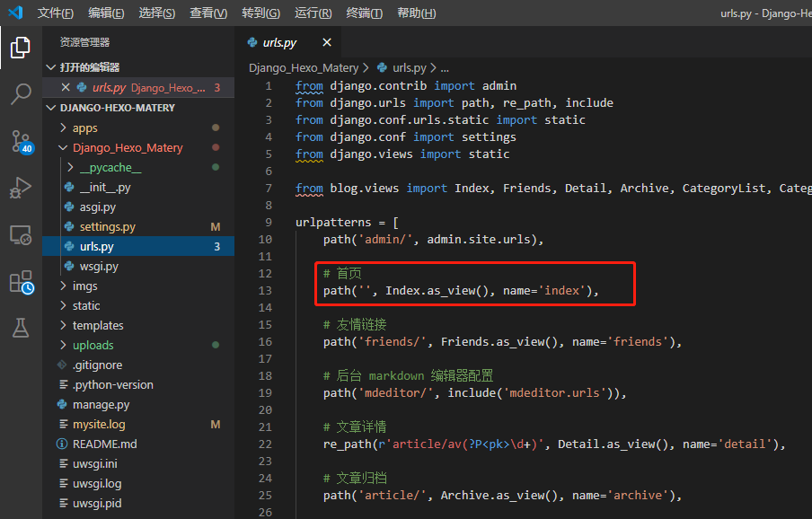Click line number 13 in gutter
Viewport: 812px width, 519px height.
click(x=265, y=290)
